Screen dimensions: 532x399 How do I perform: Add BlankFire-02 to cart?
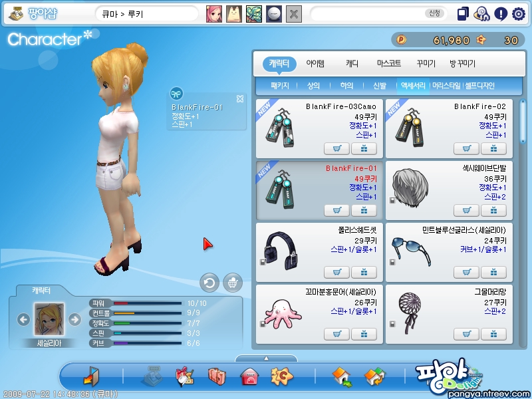[466, 148]
